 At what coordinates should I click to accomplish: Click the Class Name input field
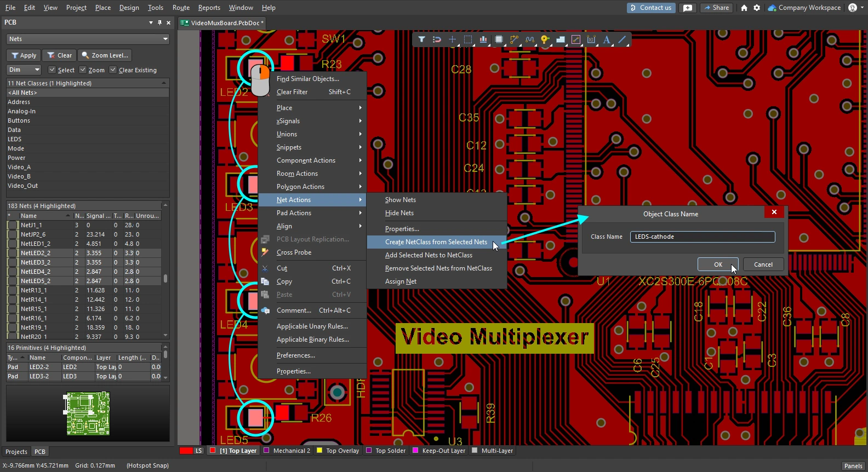702,237
